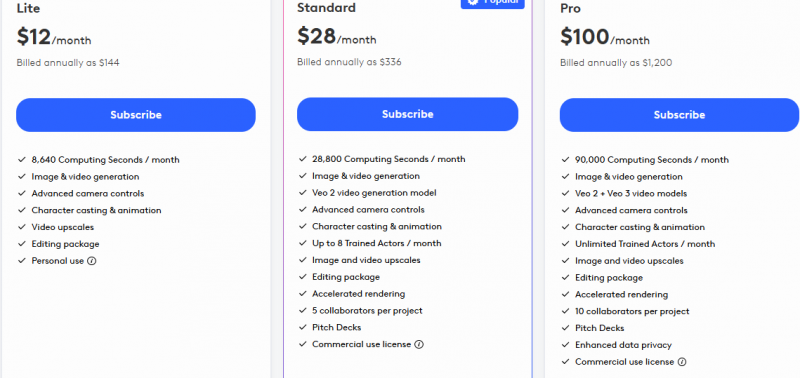Click checkmark beside 8,640 Computing Seconds
This screenshot has height=378, width=800.
pyautogui.click(x=21, y=160)
